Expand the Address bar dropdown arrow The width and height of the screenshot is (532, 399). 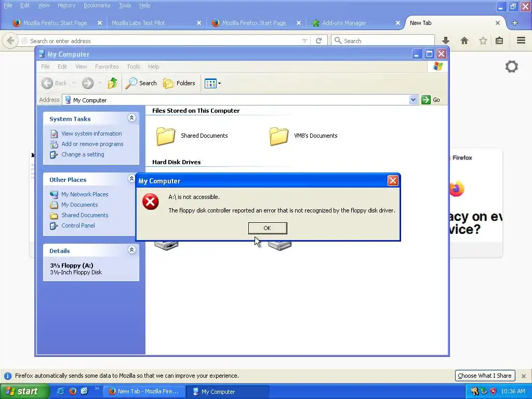[x=413, y=100]
